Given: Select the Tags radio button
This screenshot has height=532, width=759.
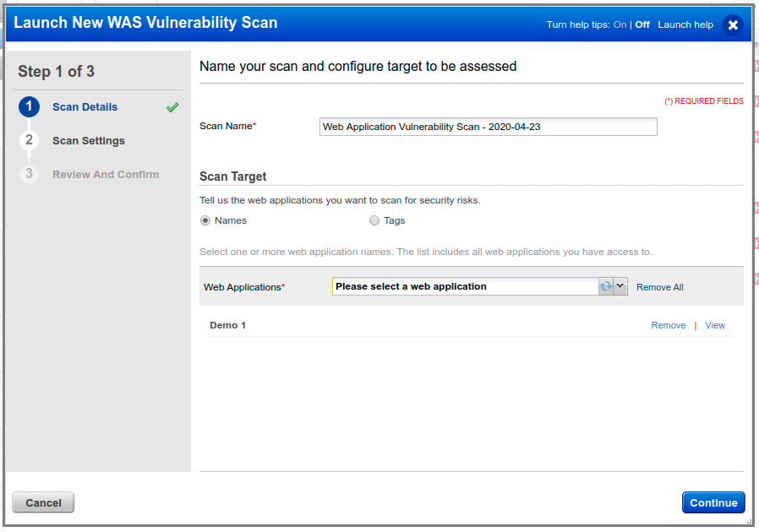Looking at the screenshot, I should pos(374,220).
